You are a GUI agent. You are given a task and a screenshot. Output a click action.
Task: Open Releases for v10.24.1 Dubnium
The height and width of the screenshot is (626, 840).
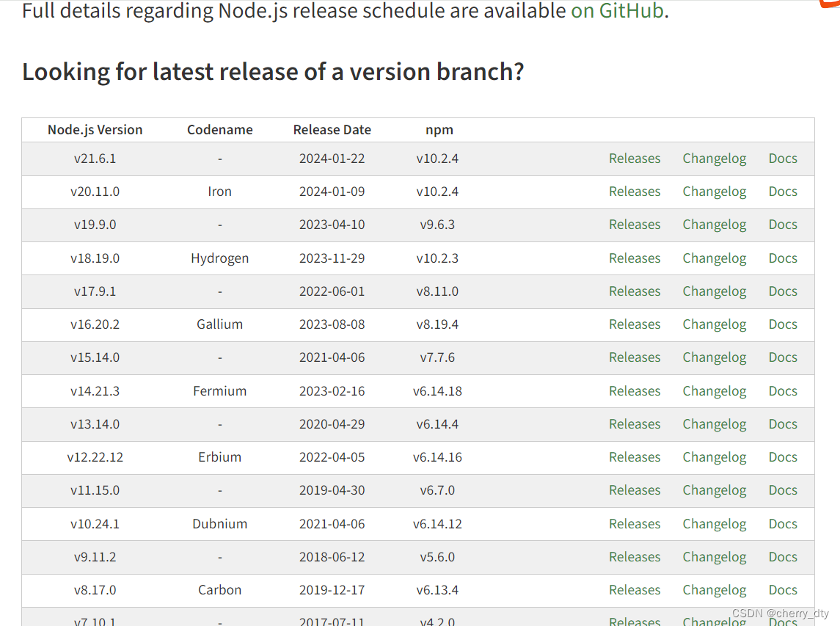635,524
